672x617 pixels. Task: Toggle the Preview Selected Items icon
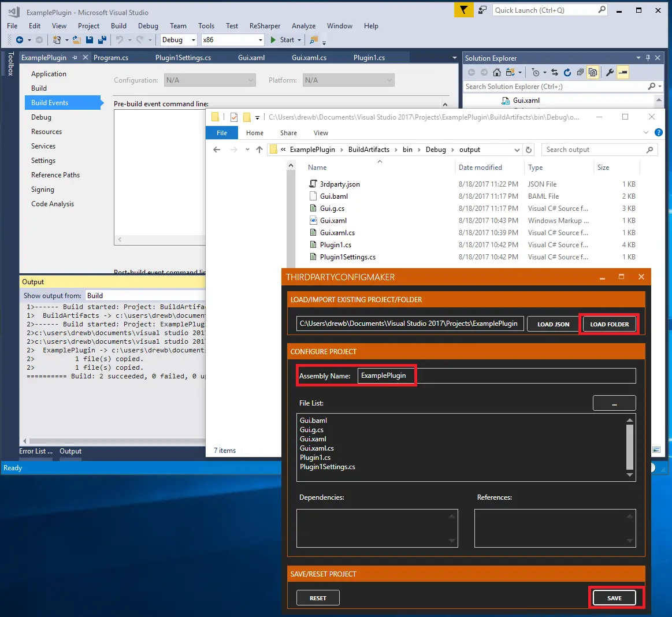tap(623, 72)
